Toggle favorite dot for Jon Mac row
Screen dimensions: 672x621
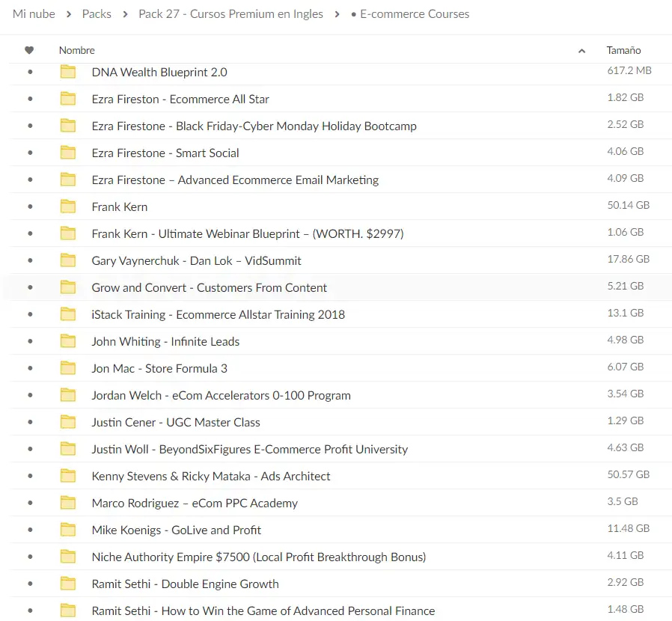point(30,368)
